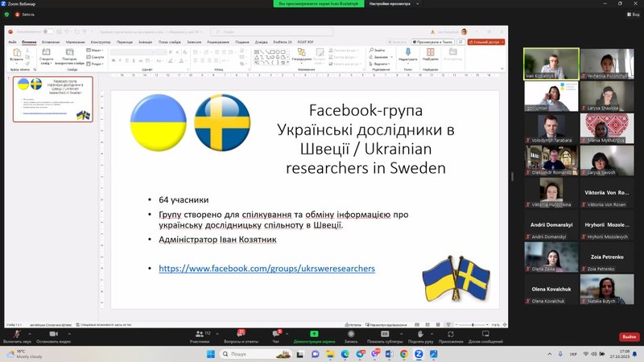
Task: Click red Leave (Выйти) button
Action: 630,336
